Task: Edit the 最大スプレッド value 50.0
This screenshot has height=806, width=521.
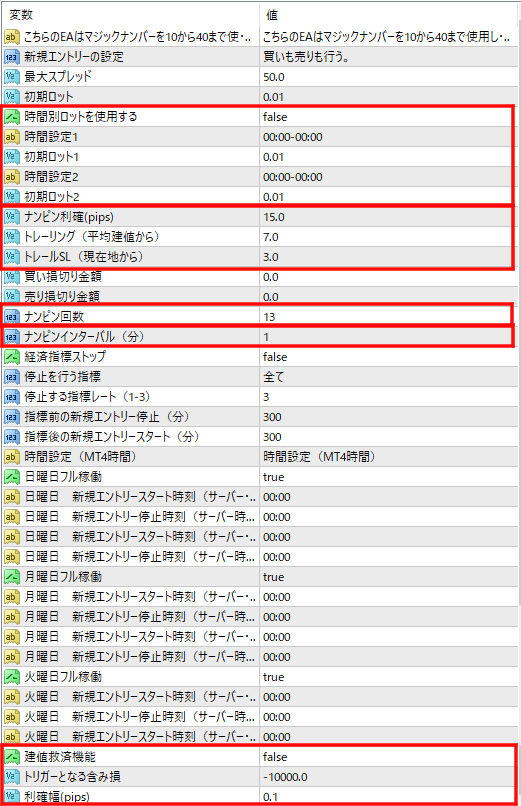Action: pyautogui.click(x=274, y=77)
